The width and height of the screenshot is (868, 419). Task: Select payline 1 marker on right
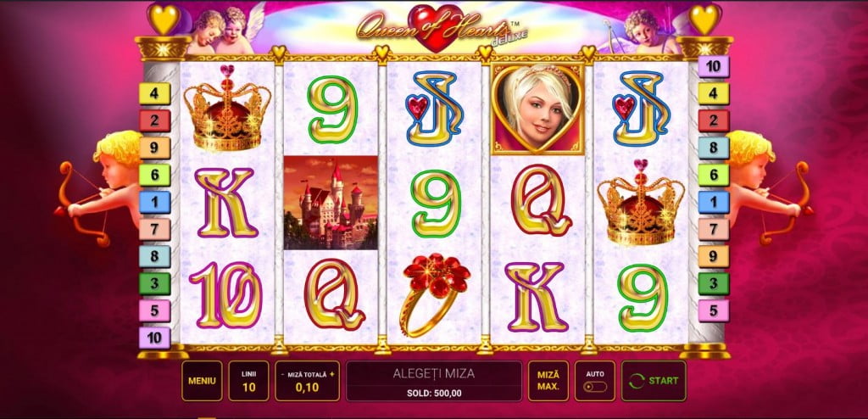point(713,203)
